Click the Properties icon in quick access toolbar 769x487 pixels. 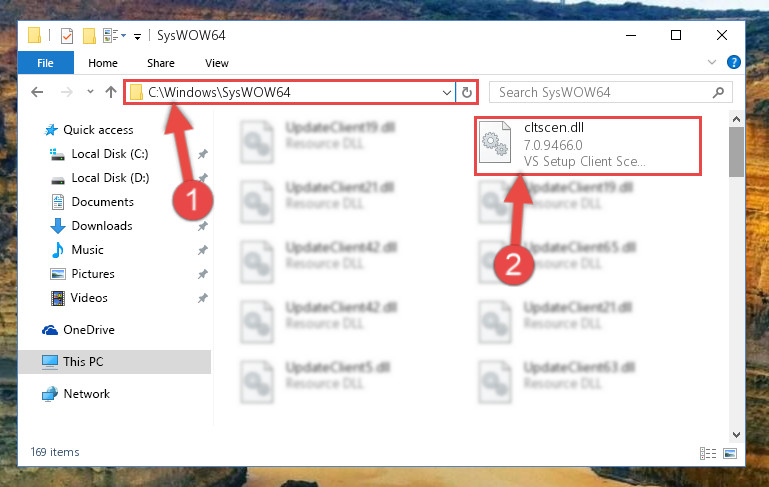[x=67, y=36]
